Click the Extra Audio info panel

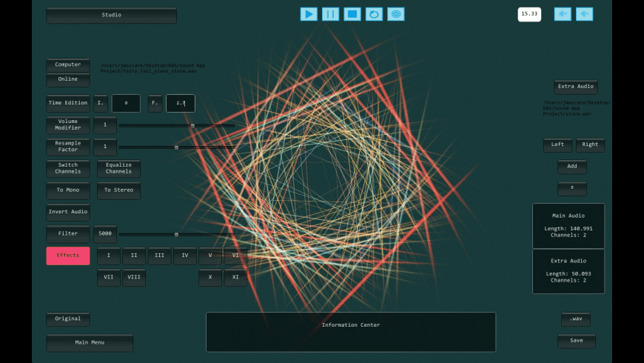[x=568, y=271]
